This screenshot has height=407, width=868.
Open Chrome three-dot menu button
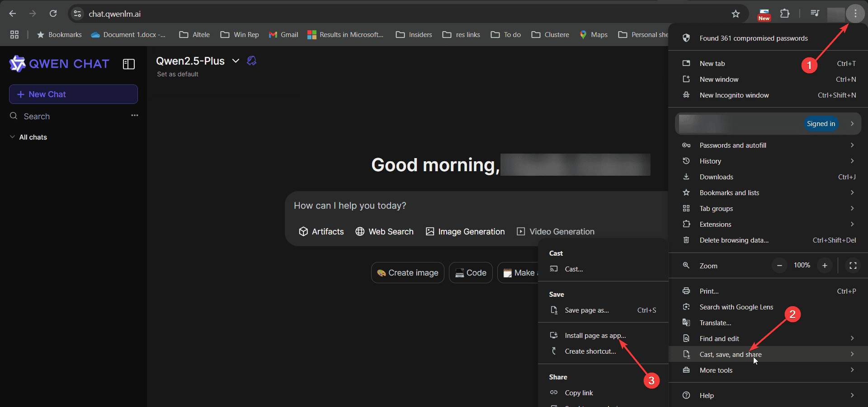855,14
